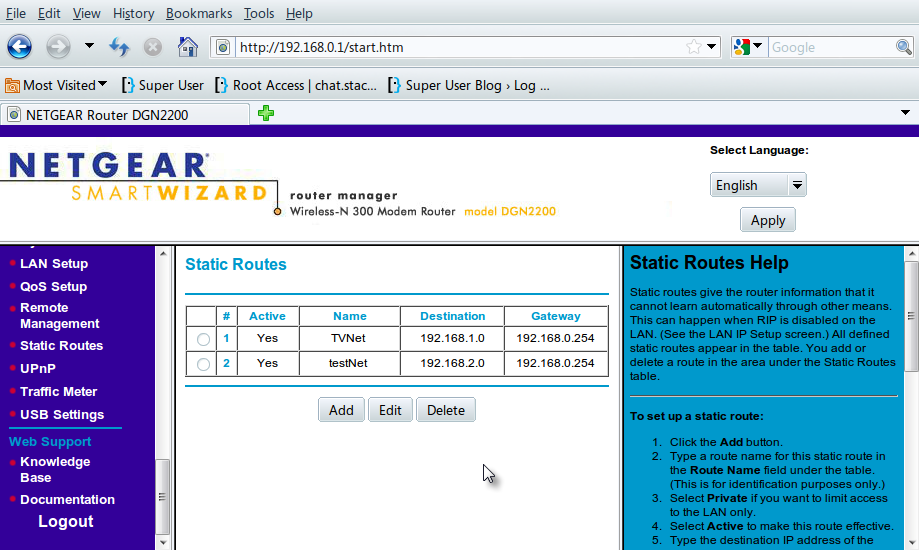This screenshot has width=919, height=550.
Task: Open the Super User Blog bookmark
Action: click(469, 86)
